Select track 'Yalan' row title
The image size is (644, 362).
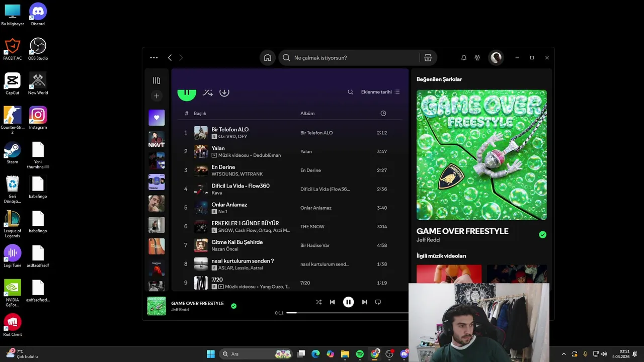pyautogui.click(x=218, y=148)
